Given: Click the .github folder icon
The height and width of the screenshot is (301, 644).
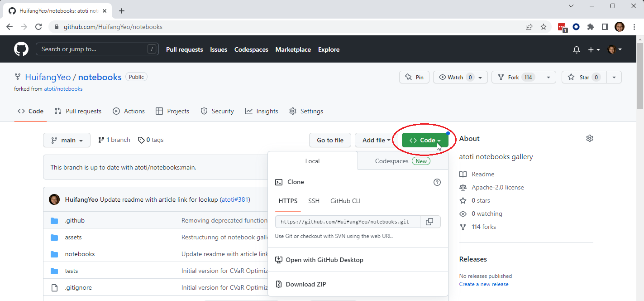Looking at the screenshot, I should [54, 221].
